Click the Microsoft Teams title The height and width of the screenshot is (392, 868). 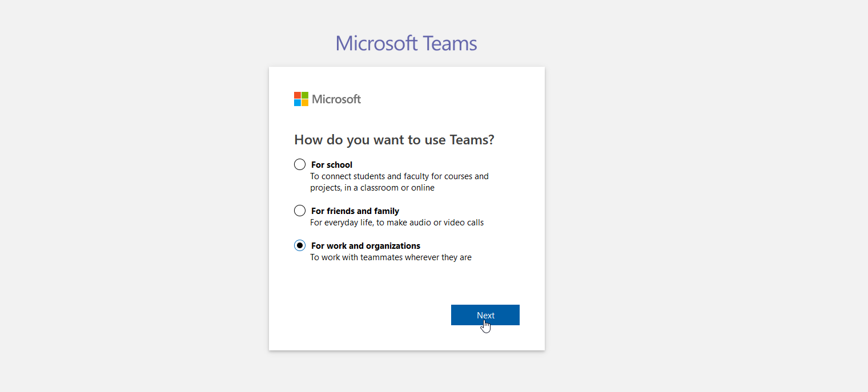click(x=406, y=43)
